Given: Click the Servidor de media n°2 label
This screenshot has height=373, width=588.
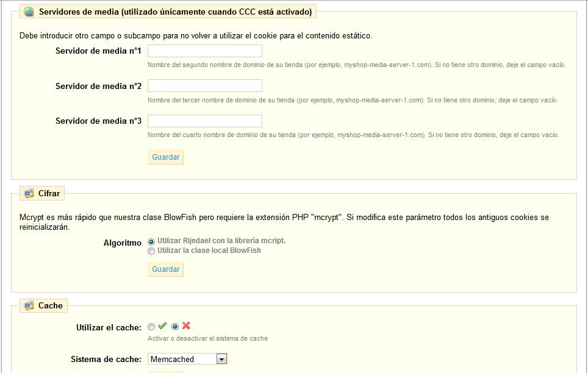Looking at the screenshot, I should [98, 86].
